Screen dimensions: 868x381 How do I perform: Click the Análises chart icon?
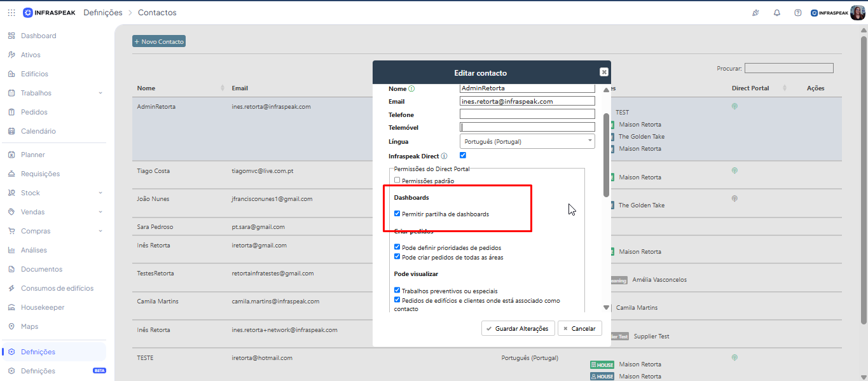pyautogui.click(x=11, y=250)
